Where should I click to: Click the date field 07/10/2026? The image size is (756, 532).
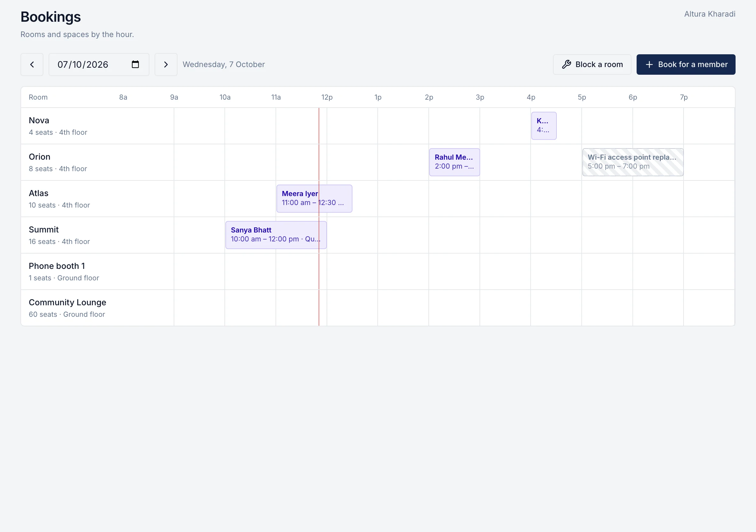pyautogui.click(x=99, y=65)
